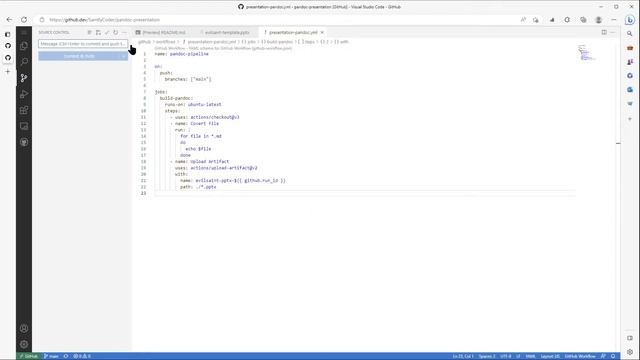The image size is (640, 360).
Task: Click the Commit & Push button
Action: point(79,56)
